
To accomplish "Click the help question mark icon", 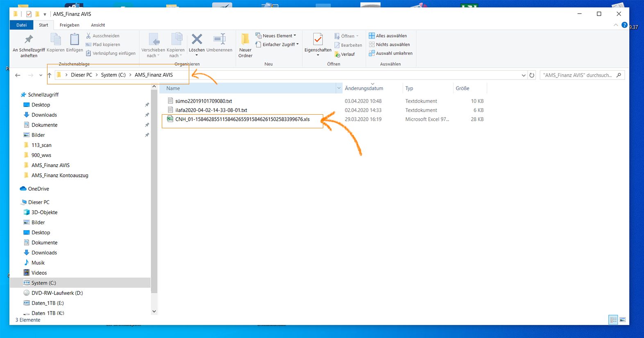I will tap(624, 25).
